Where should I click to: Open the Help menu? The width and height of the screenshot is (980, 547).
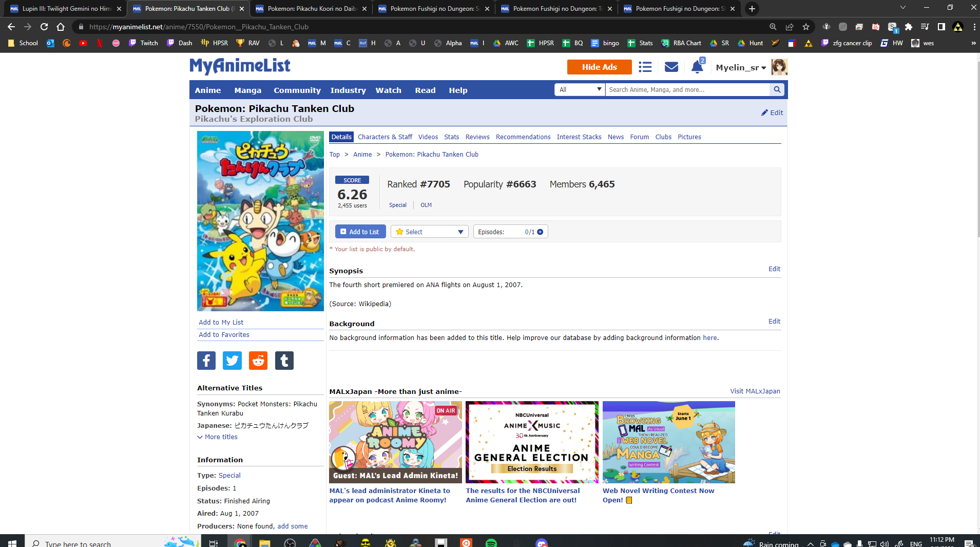coord(458,90)
